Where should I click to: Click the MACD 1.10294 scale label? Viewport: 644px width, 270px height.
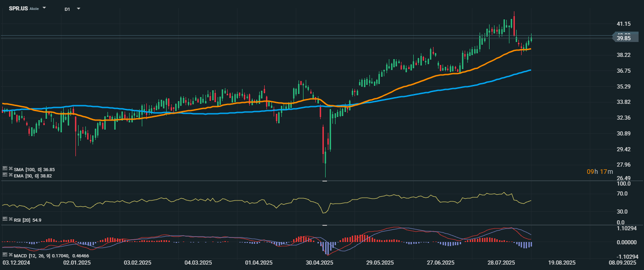coord(627,228)
